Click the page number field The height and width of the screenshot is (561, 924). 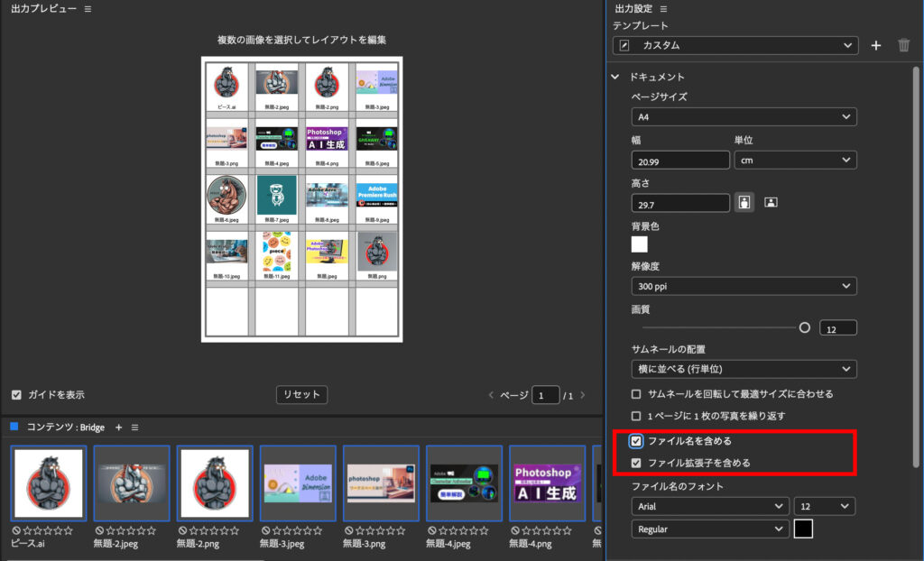(x=545, y=395)
